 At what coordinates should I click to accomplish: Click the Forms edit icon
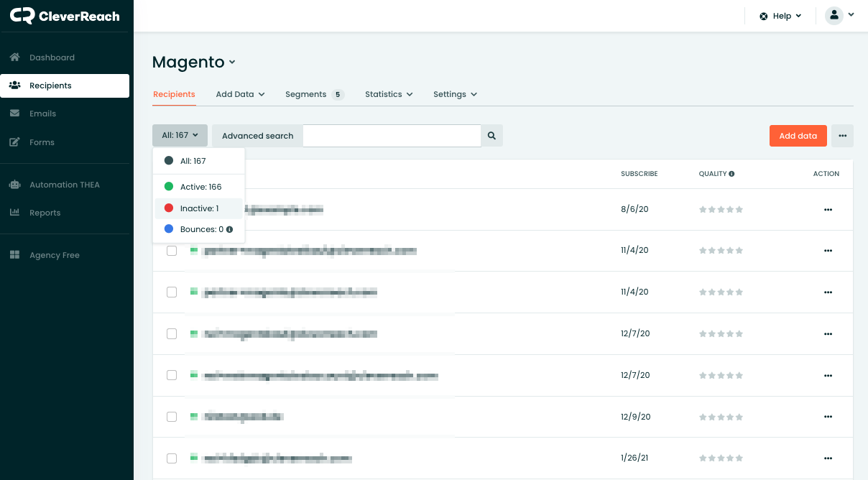pyautogui.click(x=14, y=142)
